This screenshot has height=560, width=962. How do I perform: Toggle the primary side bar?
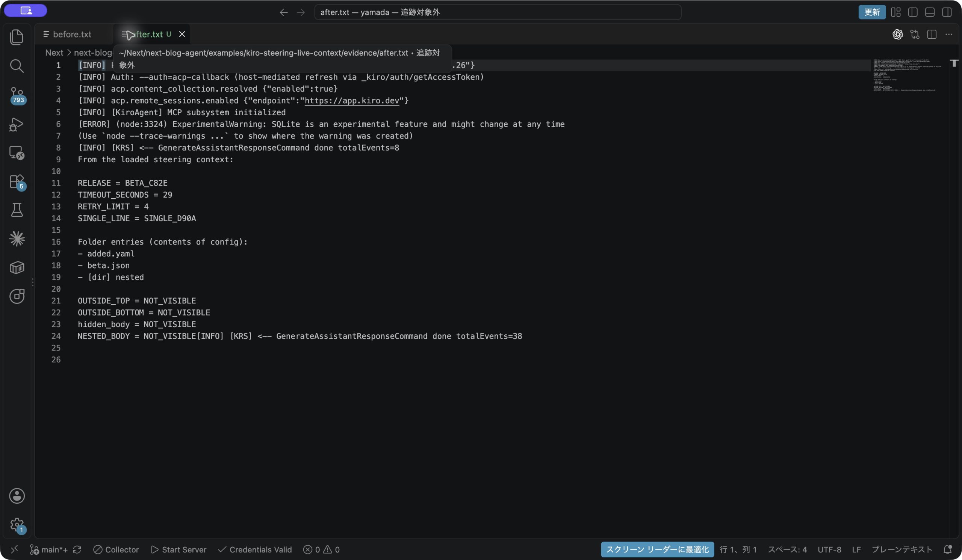[913, 12]
